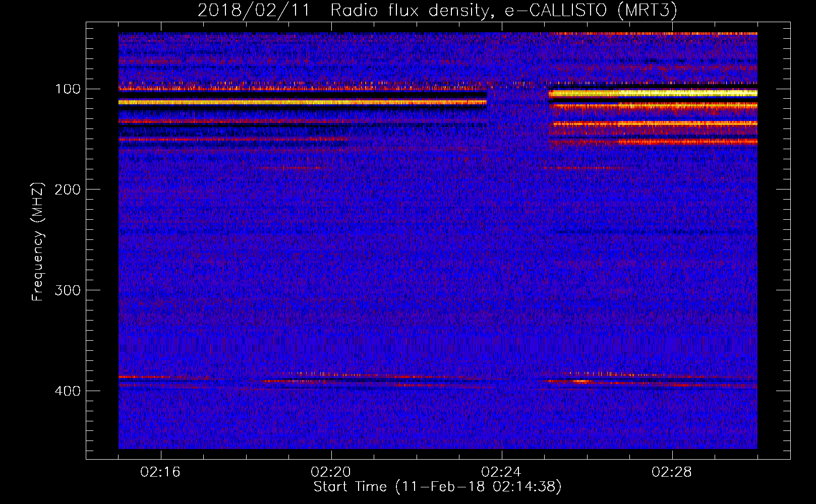
Task: Click the 400 frequency tick label
Action: (68, 392)
